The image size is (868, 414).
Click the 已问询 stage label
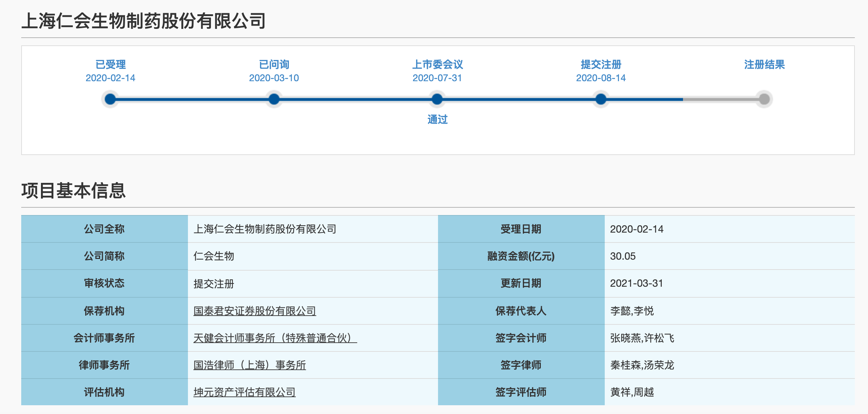[x=274, y=64]
